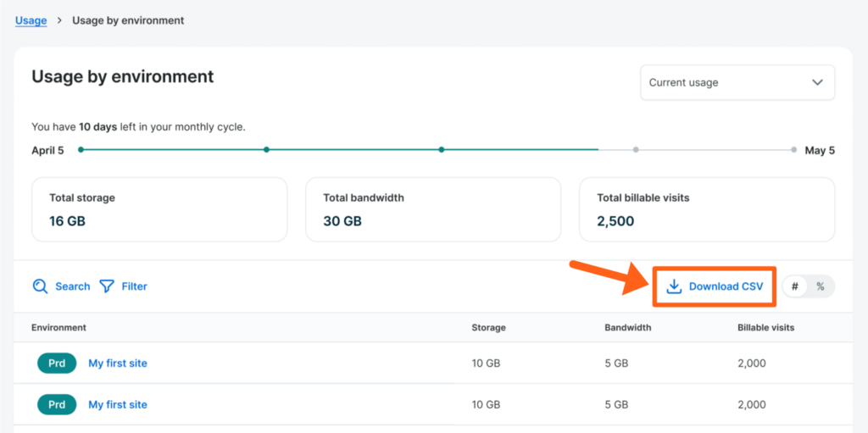Viewport: 868px width, 433px height.
Task: Click the Bandwidth column header
Action: coord(629,327)
